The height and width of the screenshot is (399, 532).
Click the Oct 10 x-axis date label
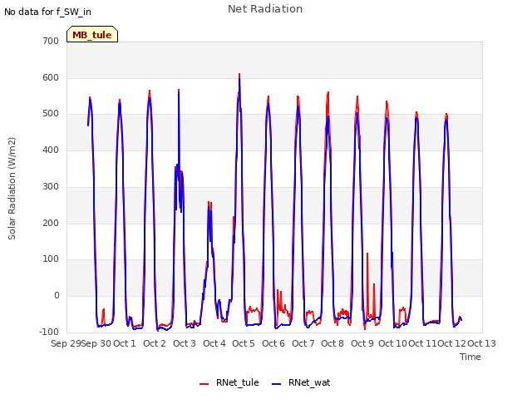coord(392,343)
